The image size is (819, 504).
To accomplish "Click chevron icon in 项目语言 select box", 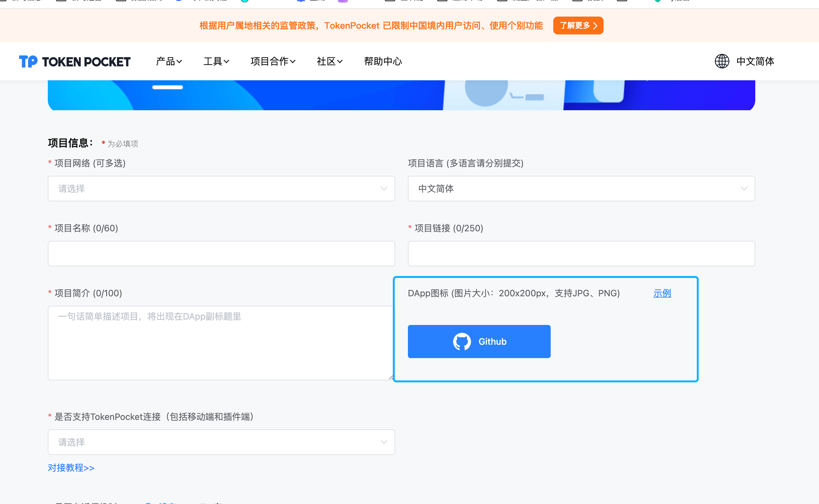I will click(744, 189).
